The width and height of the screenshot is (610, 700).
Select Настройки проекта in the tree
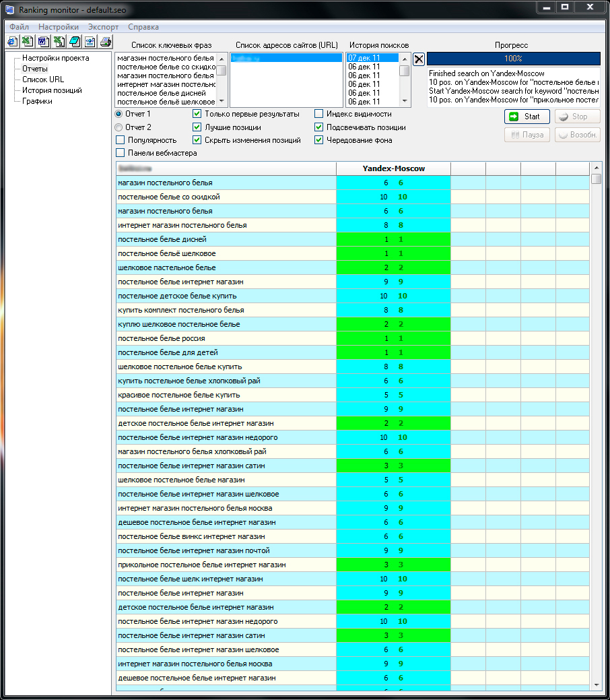[x=56, y=58]
